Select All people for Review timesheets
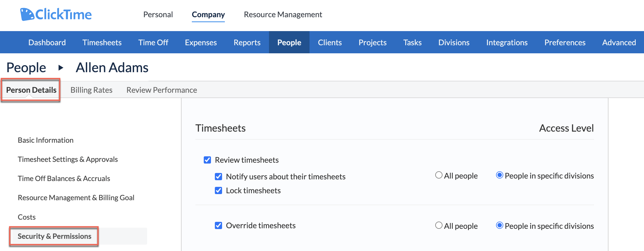The width and height of the screenshot is (644, 251). pos(439,175)
